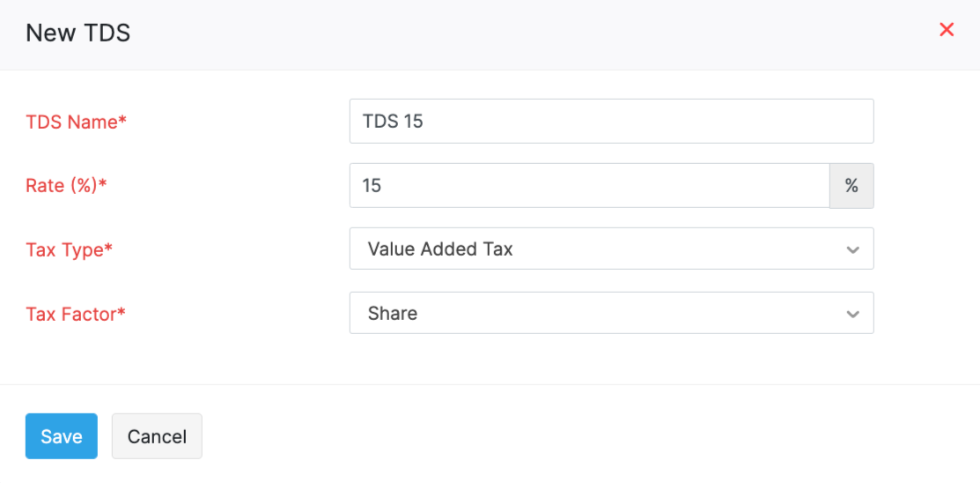
Task: Click the New TDS dialog title
Action: [77, 33]
